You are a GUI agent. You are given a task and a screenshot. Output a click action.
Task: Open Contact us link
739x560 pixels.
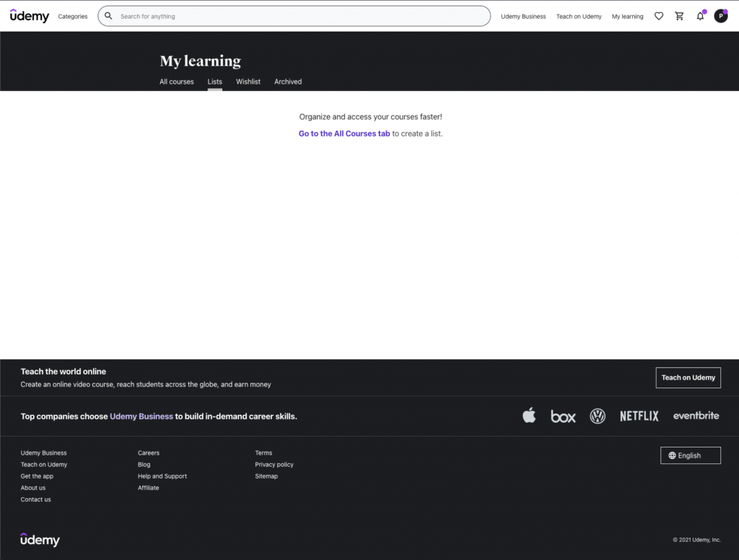[35, 499]
